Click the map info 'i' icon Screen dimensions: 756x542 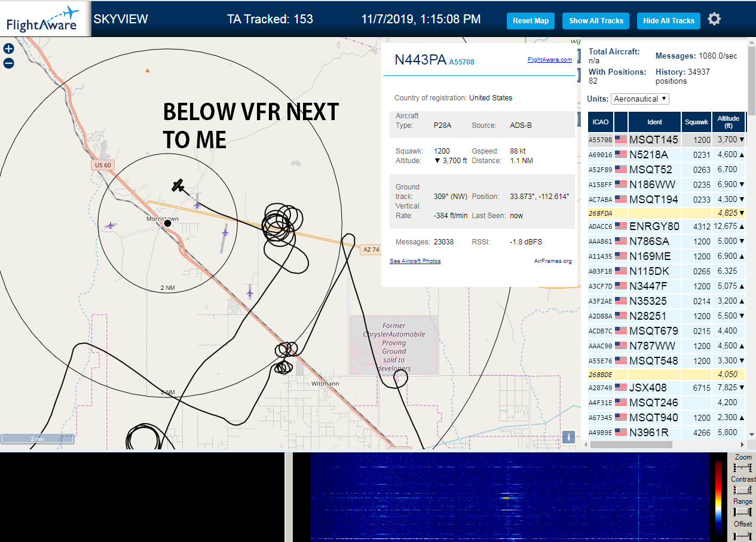click(x=568, y=437)
